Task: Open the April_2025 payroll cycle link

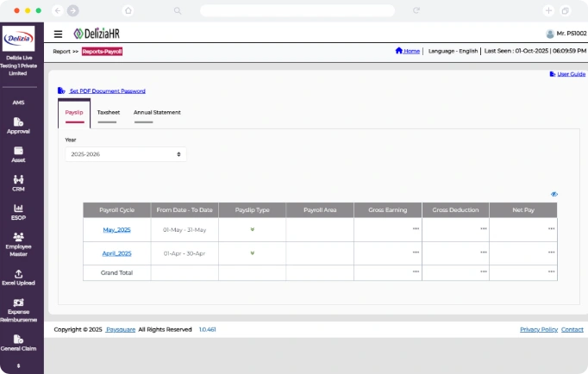Action: tap(116, 253)
